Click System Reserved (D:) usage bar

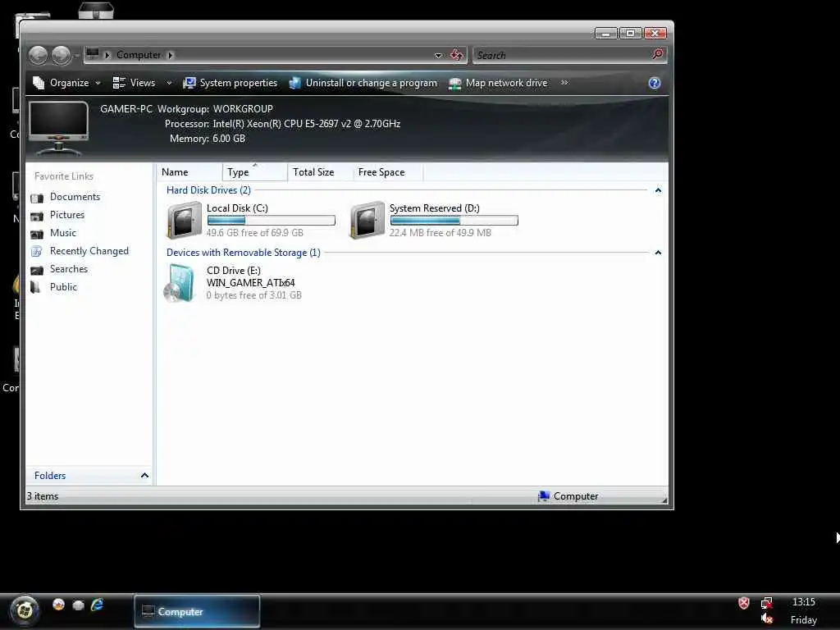[x=454, y=220]
